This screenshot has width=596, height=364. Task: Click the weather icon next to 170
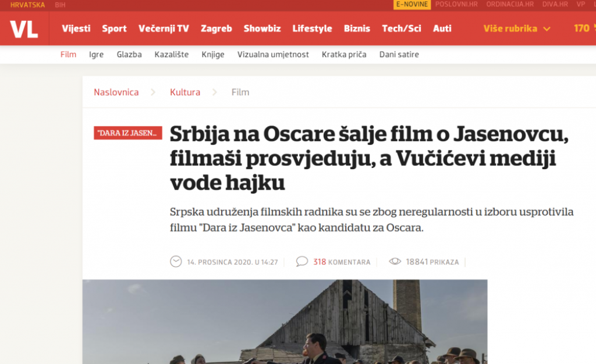pos(593,27)
